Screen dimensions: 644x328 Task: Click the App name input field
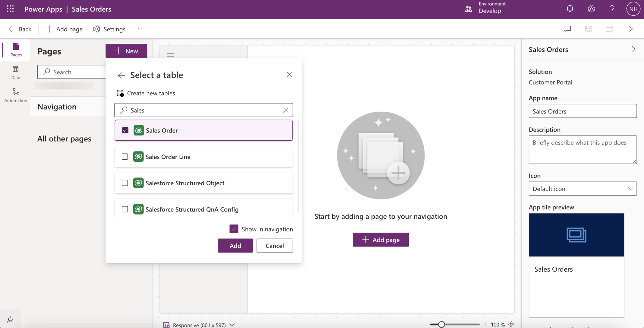pyautogui.click(x=582, y=111)
